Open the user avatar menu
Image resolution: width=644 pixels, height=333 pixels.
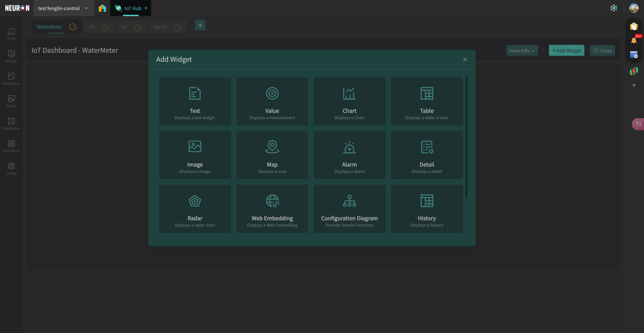point(634,8)
